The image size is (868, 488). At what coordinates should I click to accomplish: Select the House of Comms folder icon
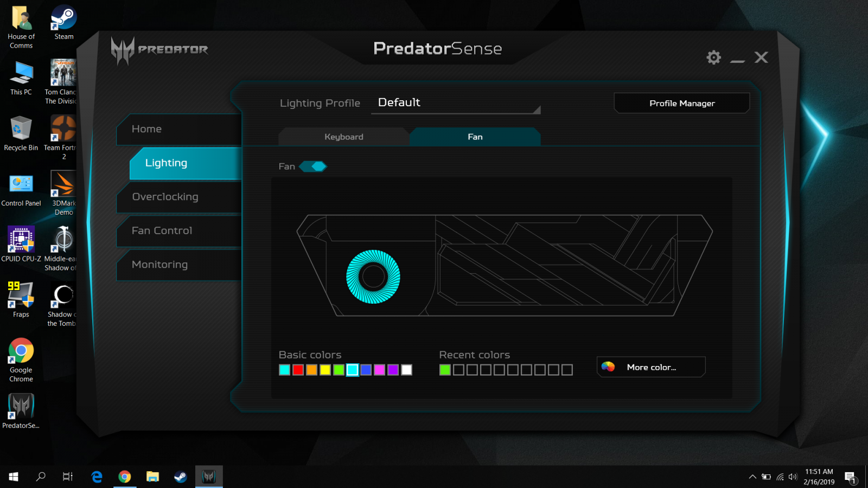pyautogui.click(x=21, y=27)
